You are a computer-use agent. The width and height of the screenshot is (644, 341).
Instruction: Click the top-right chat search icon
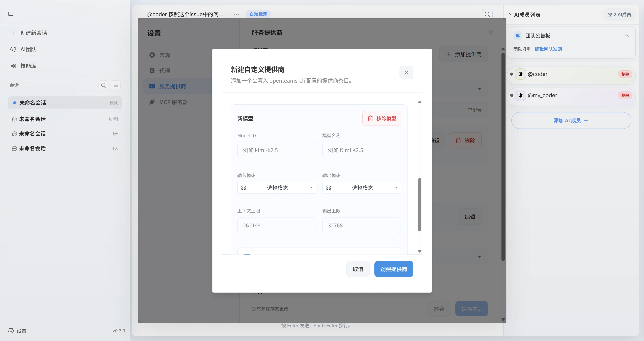pos(487,14)
